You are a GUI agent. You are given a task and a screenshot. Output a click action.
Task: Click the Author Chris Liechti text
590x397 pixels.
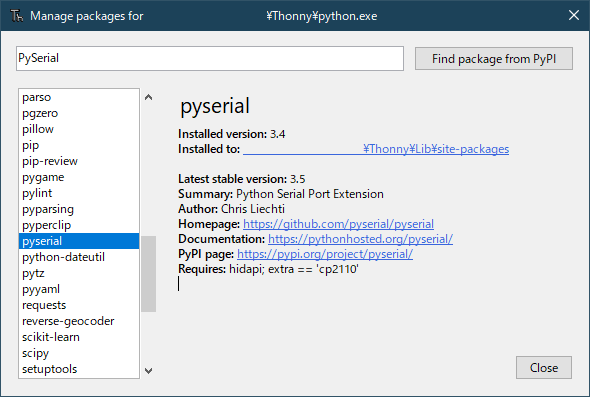[231, 209]
